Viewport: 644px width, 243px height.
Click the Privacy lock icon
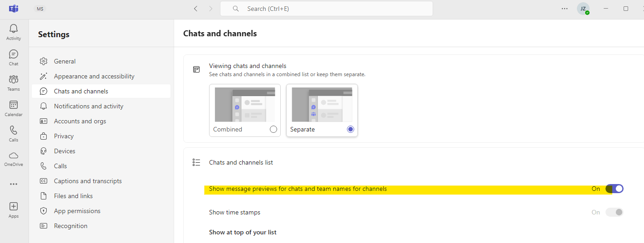44,136
